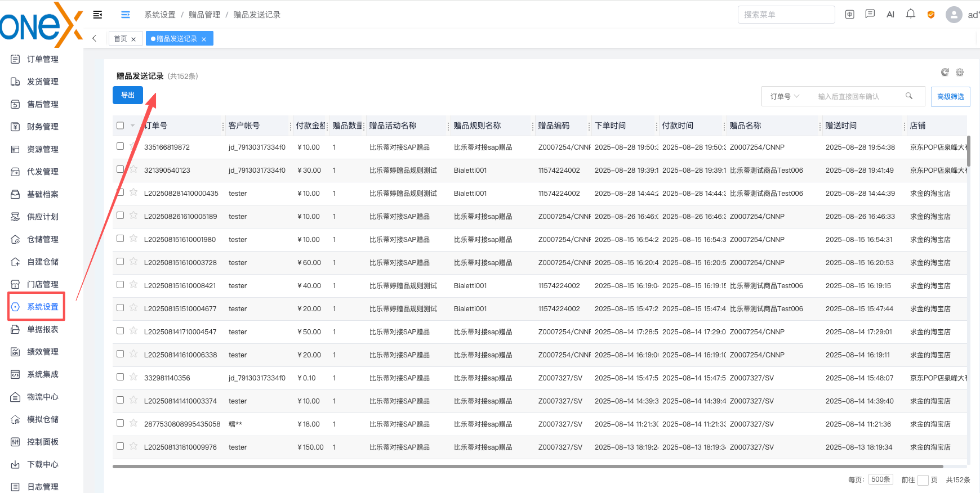Open the chat message icon in header

click(x=870, y=14)
